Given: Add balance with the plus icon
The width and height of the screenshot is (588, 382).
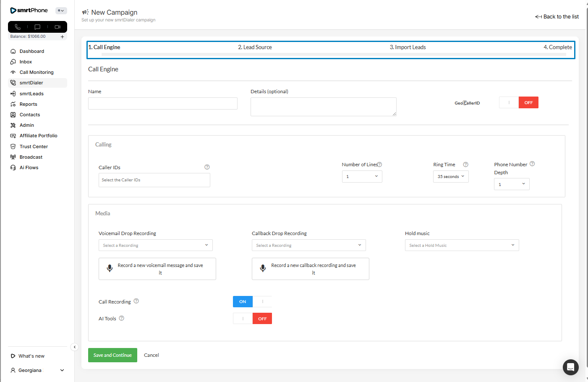Looking at the screenshot, I should 62,37.
